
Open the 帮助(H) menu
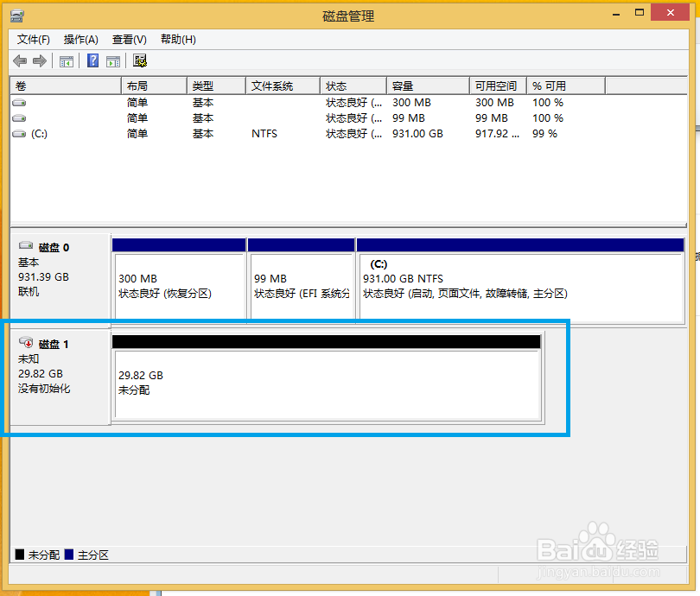pos(177,39)
